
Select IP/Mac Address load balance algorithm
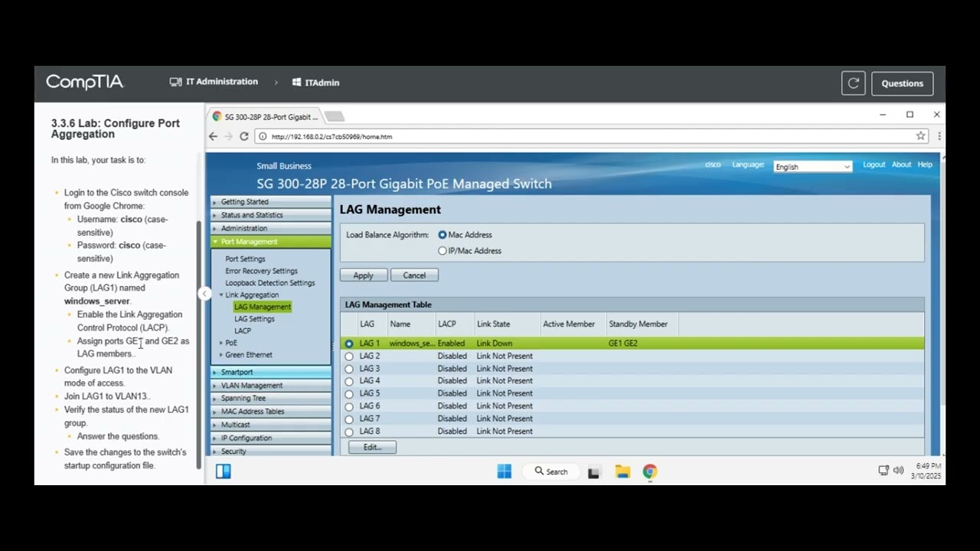pyautogui.click(x=442, y=251)
